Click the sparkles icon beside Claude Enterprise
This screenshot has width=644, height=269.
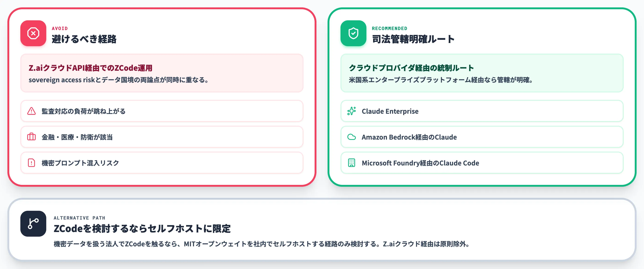pos(352,111)
